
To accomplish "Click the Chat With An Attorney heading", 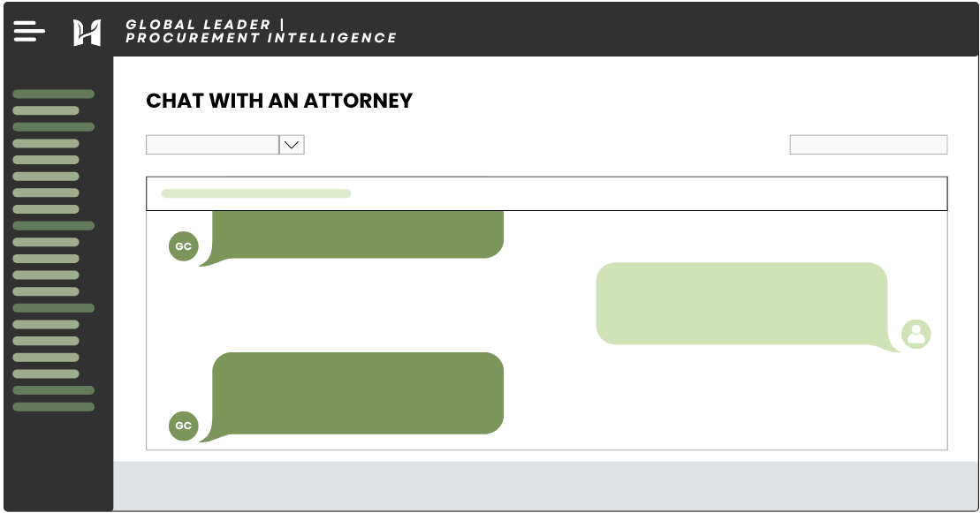I will click(279, 101).
